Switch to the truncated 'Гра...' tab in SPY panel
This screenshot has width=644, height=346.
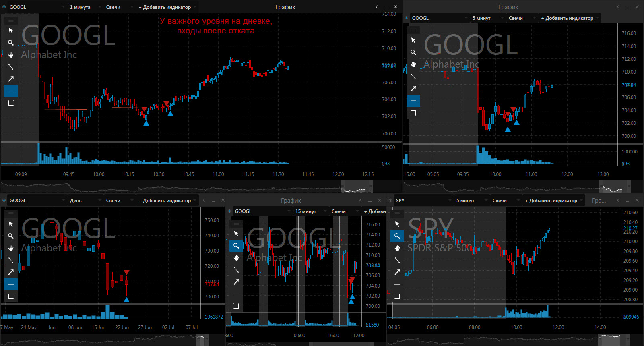(x=599, y=201)
